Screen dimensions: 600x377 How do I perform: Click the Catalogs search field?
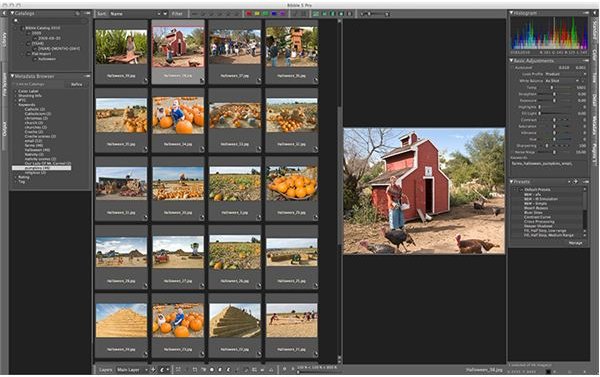[x=49, y=20]
